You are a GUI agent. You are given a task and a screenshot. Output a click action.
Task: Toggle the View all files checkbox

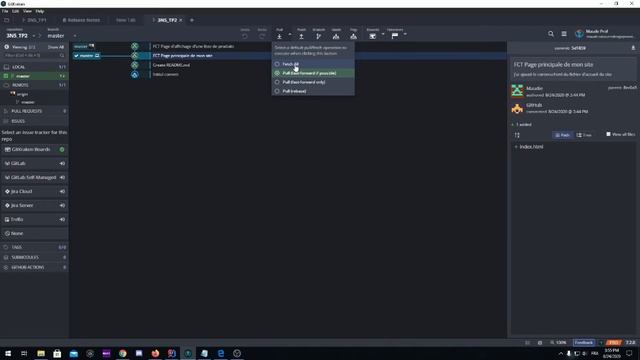click(x=608, y=134)
